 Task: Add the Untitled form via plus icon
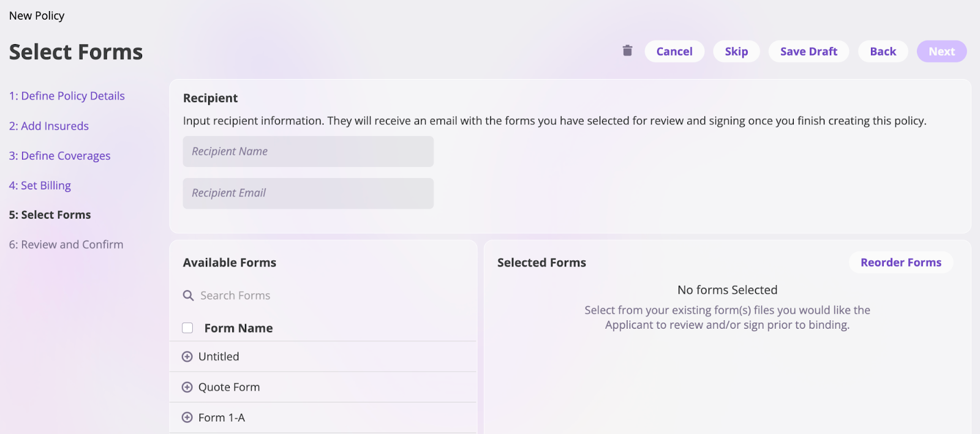tap(187, 357)
